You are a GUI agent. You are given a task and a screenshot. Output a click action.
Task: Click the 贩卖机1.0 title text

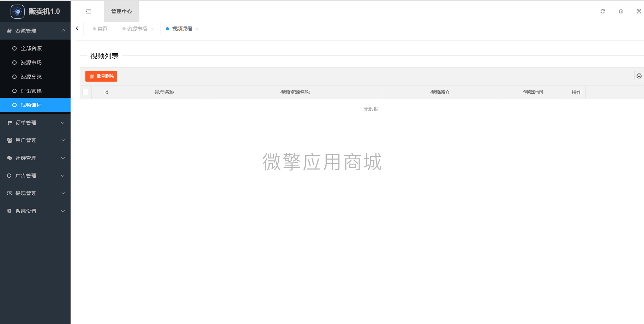click(44, 11)
